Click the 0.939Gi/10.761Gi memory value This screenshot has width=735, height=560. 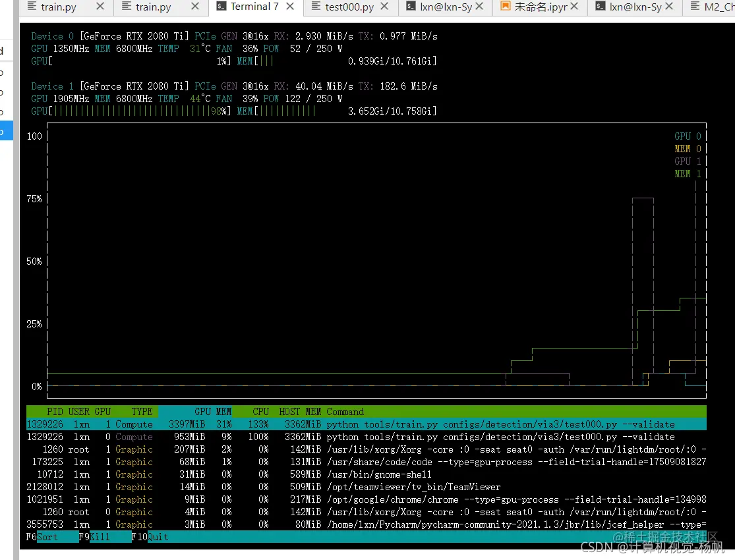pyautogui.click(x=392, y=61)
